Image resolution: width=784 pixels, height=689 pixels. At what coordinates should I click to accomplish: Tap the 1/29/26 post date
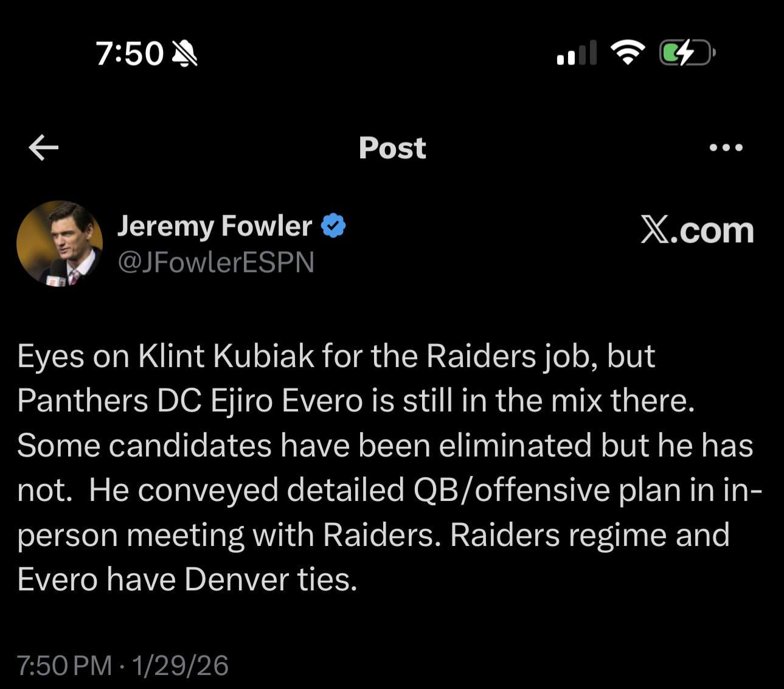point(180,665)
